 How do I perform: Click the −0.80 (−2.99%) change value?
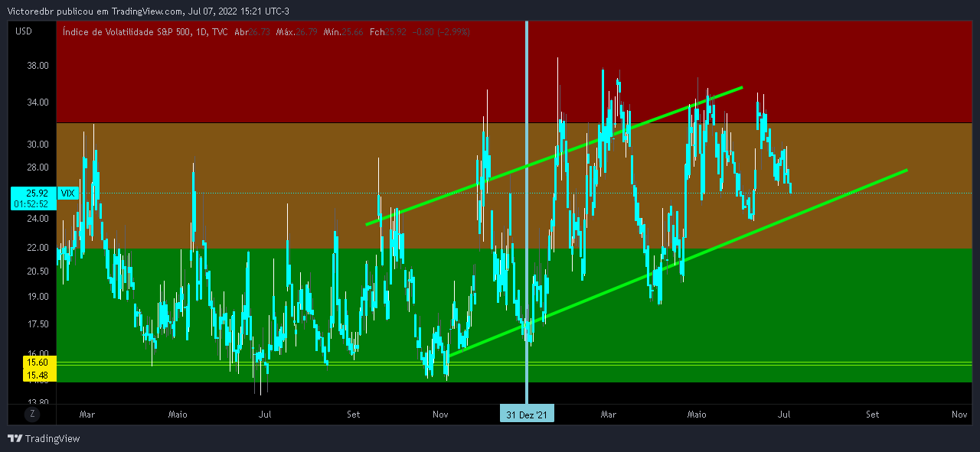click(440, 31)
